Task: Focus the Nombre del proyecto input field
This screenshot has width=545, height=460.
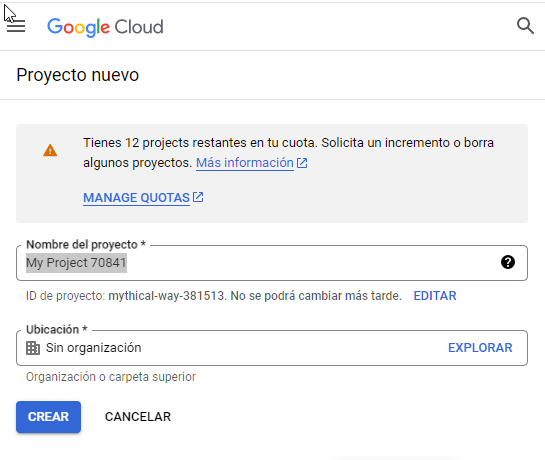Action: (272, 263)
